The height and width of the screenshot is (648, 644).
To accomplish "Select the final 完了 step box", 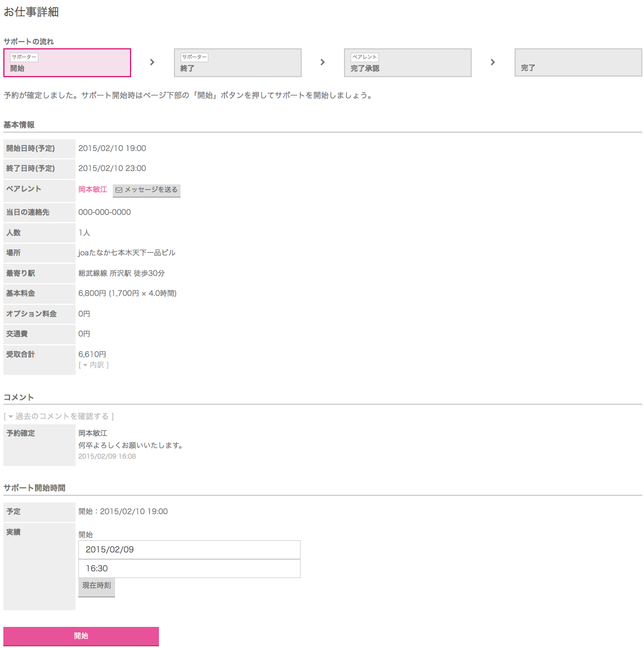I will (578, 63).
